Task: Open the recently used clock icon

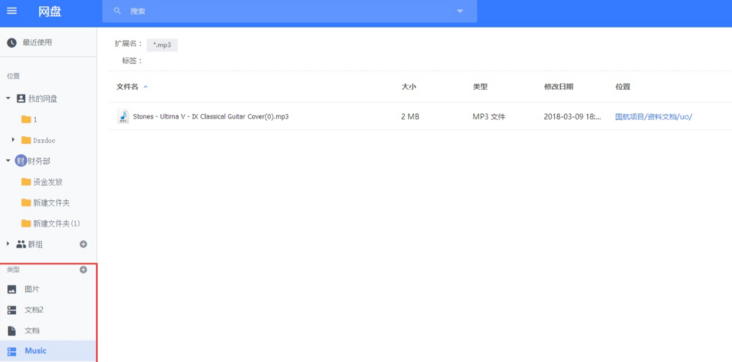Action: pyautogui.click(x=12, y=43)
